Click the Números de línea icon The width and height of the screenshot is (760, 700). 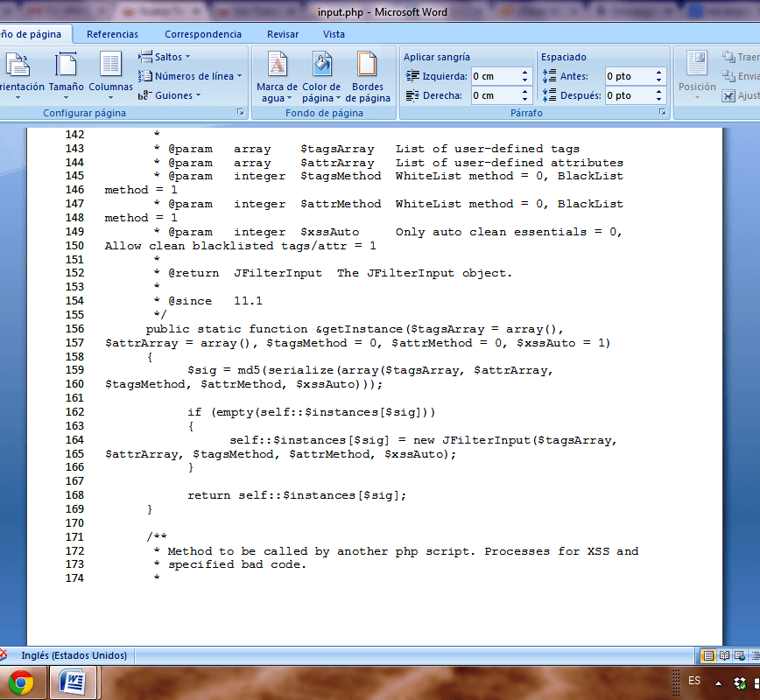[145, 76]
